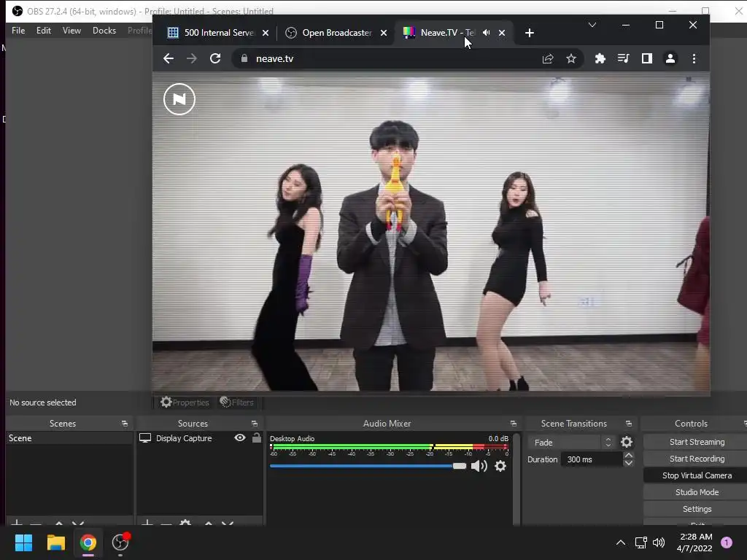Click OBS Studio icon in taskbar
747x560 pixels.
pyautogui.click(x=120, y=542)
